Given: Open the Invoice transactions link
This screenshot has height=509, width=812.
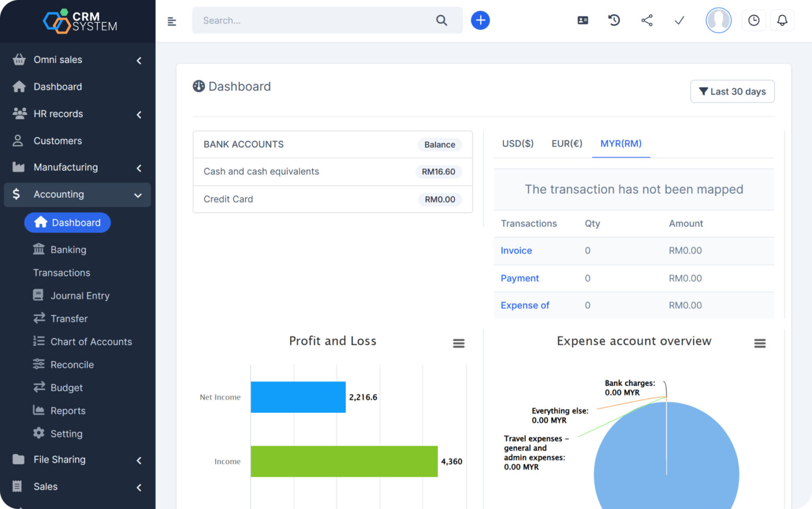Looking at the screenshot, I should click(x=516, y=251).
